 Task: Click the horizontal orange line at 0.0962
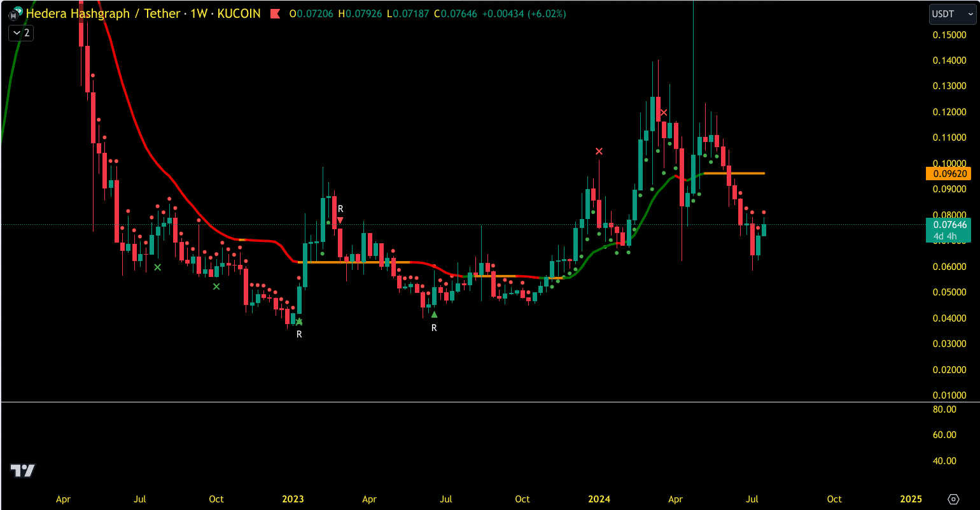(x=734, y=173)
